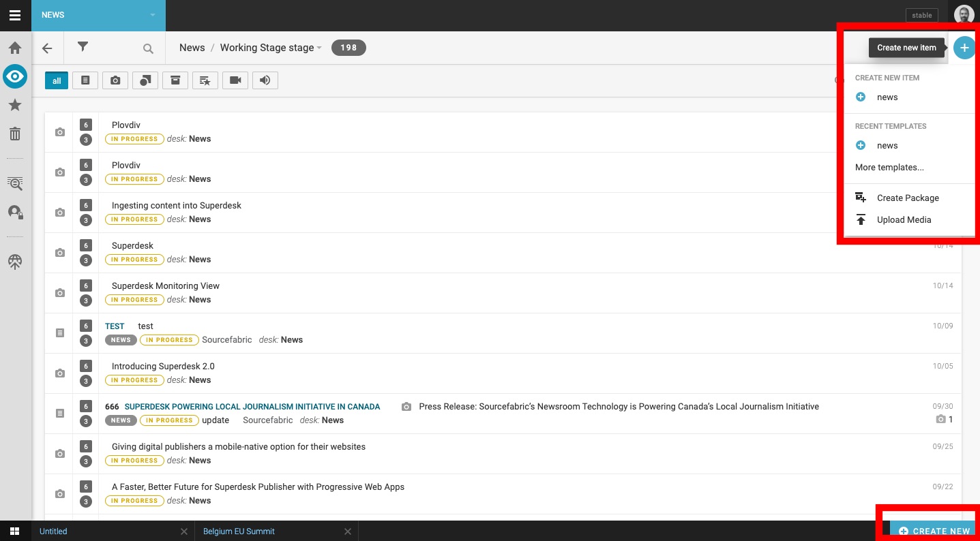Click the text type icon on the 666 row

(x=60, y=414)
